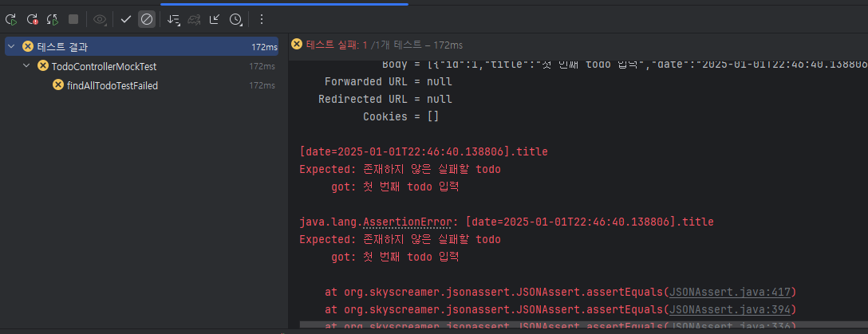Click the 'Forwarded URL = null' line
The height and width of the screenshot is (334, 868).
pyautogui.click(x=389, y=82)
